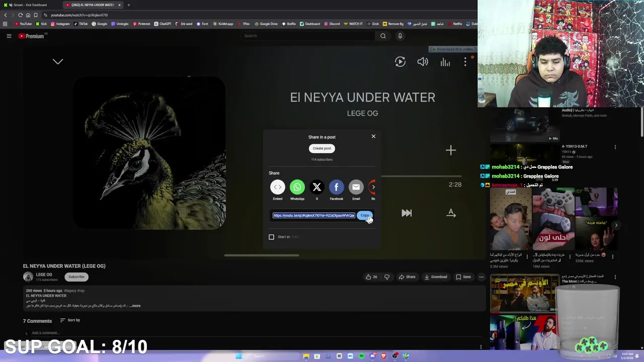Screen dimensions: 644x362
Task: Open the Discord bookmark
Action: (x=332, y=24)
